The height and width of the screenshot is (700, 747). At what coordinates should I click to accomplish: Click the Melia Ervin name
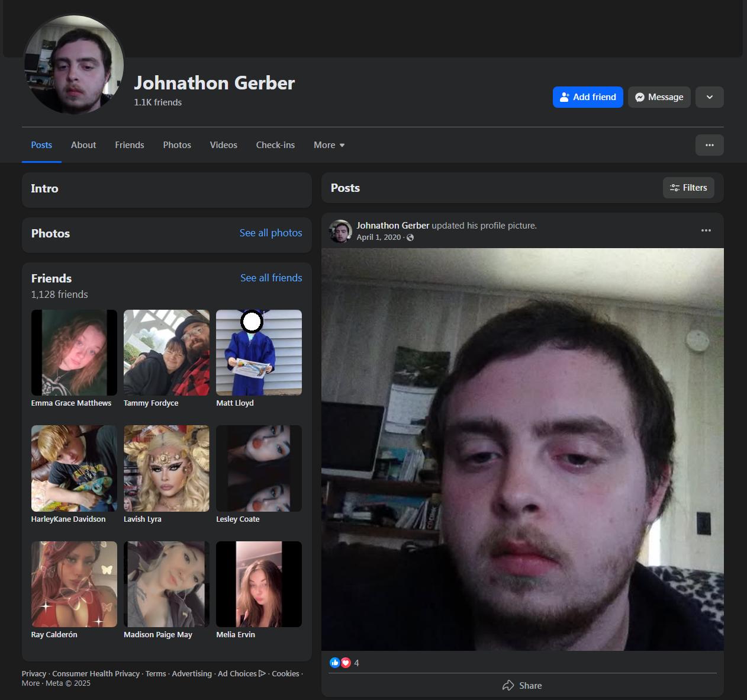(236, 635)
